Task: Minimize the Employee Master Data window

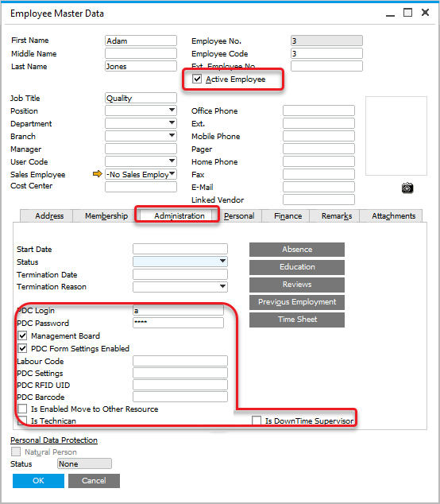Action: (x=390, y=14)
